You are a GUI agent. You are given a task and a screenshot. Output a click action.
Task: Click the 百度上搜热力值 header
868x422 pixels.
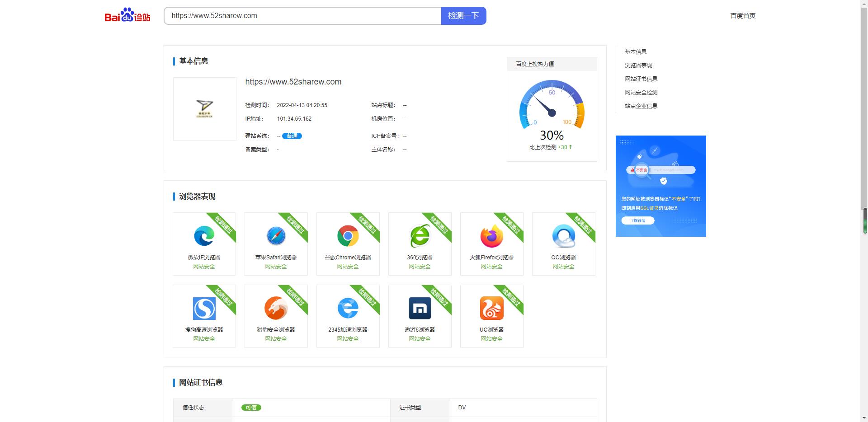point(535,64)
